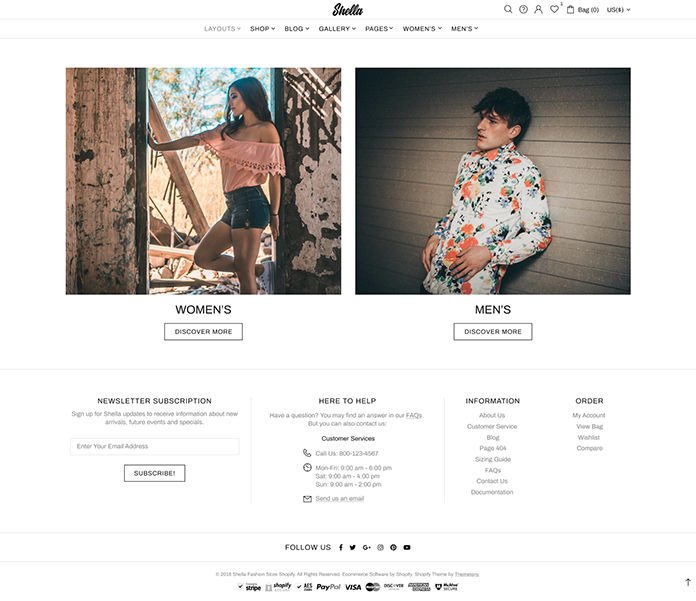
Task: Open the shopping Bag icon
Action: tap(570, 9)
